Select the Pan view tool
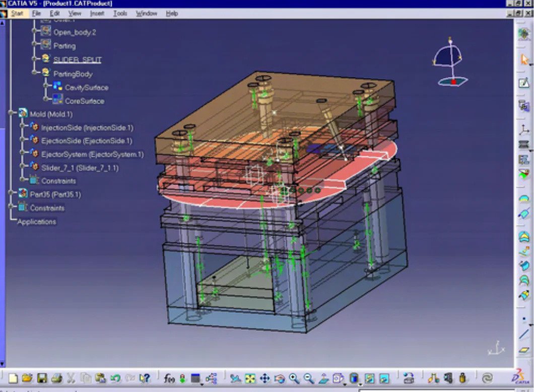This screenshot has height=392, width=534. coord(264,378)
